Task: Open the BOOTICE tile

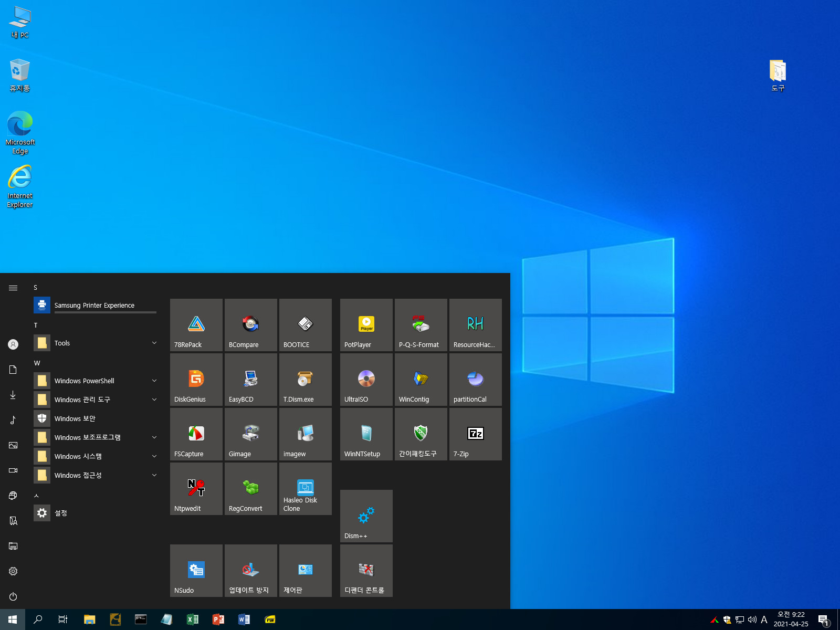Action: coord(306,325)
